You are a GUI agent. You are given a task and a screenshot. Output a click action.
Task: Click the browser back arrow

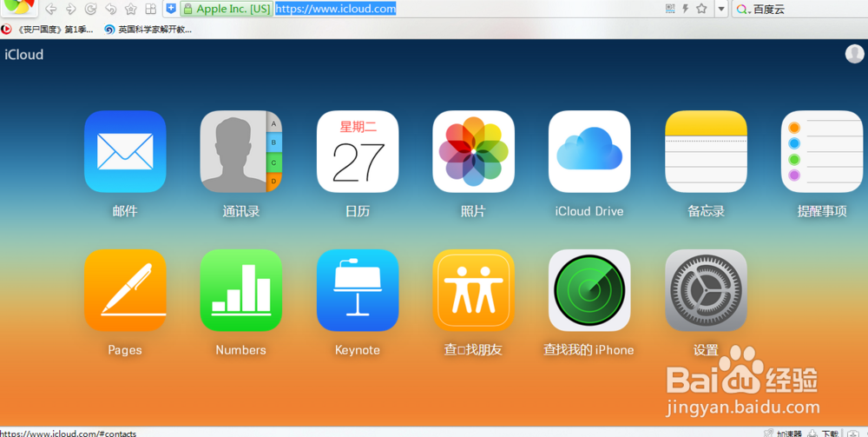click(50, 9)
